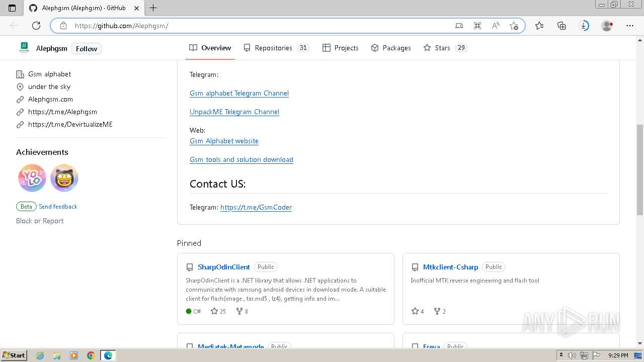Open Gsm alphabet Telegram Channel link
This screenshot has height=362, width=644.
tap(239, 93)
